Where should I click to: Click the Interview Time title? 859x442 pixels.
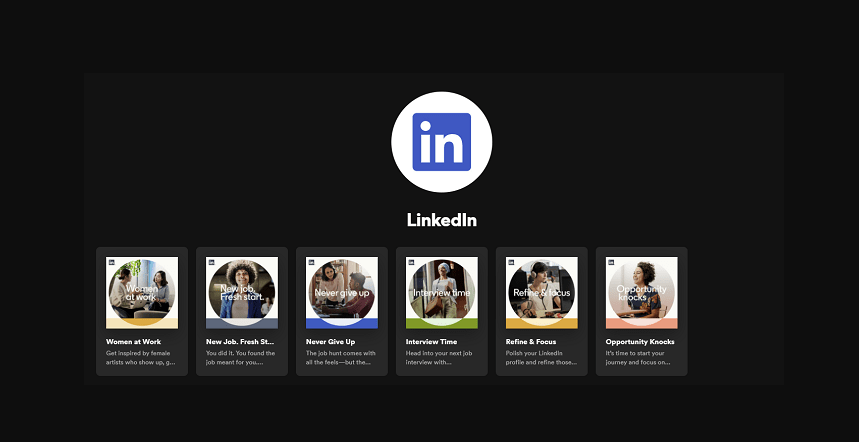pos(431,342)
